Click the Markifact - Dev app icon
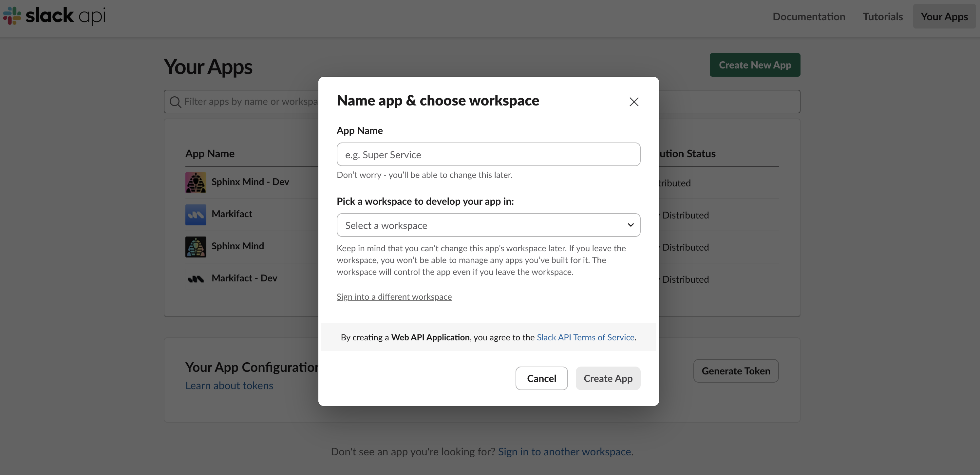Image resolution: width=980 pixels, height=475 pixels. (x=195, y=278)
